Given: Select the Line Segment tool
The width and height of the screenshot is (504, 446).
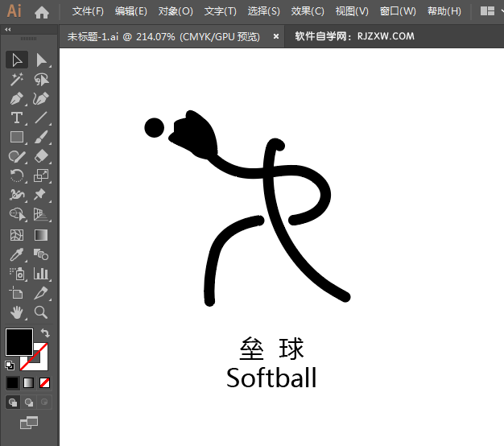Looking at the screenshot, I should tap(42, 118).
